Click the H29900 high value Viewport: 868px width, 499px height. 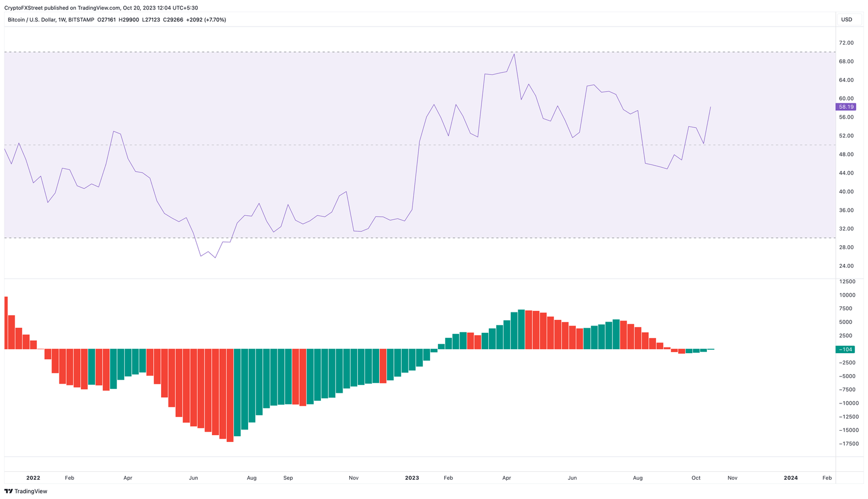[130, 19]
